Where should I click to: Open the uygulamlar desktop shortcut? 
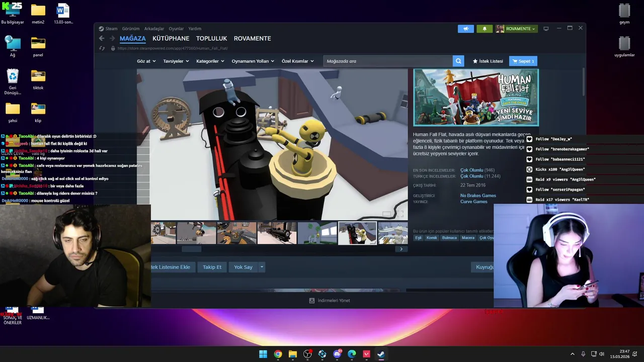tap(624, 47)
